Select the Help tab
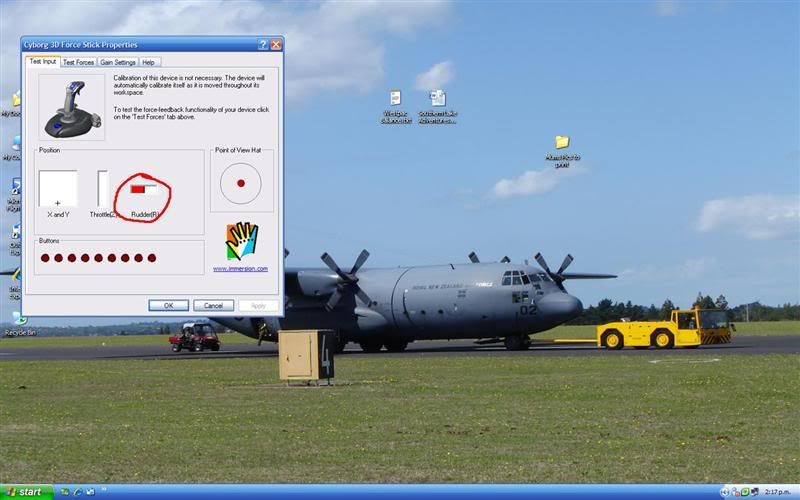Screen dimensions: 800x500 [148, 62]
